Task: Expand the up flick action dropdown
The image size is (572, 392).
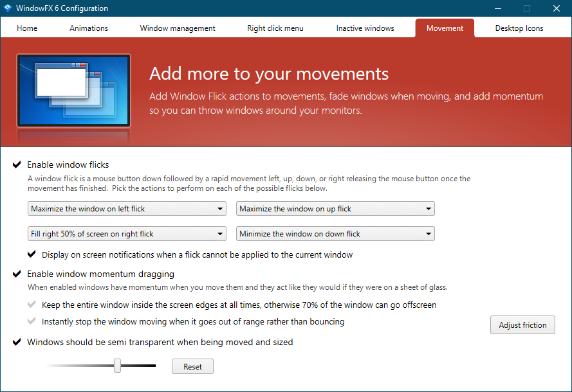Action: click(335, 209)
